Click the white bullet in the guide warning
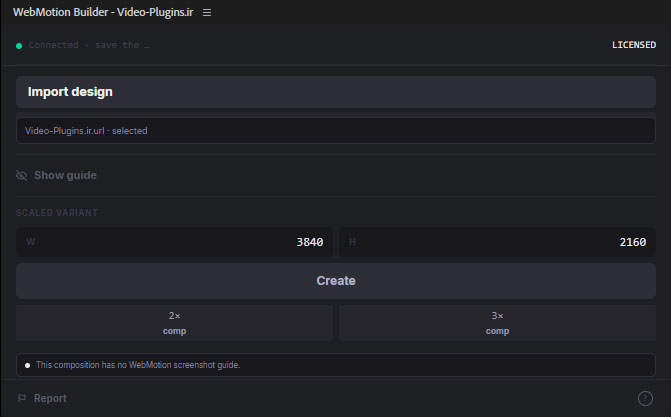Screen dimensions: 671x417 point(27,365)
